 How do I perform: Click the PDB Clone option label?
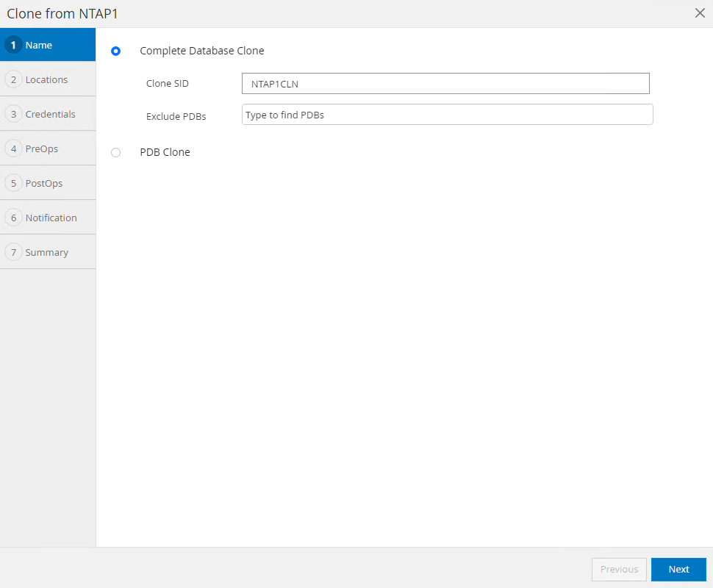click(x=165, y=152)
